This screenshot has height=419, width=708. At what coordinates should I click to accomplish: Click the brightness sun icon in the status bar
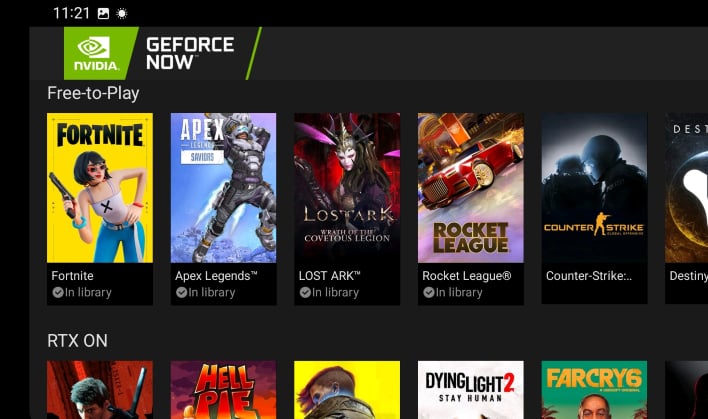coord(121,14)
